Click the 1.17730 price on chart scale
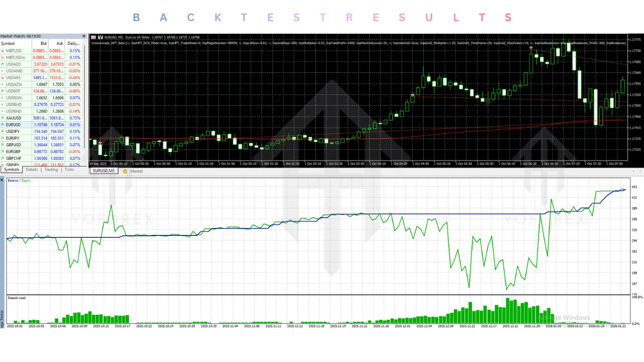Screen dimensions: 644x362 (x=635, y=51)
